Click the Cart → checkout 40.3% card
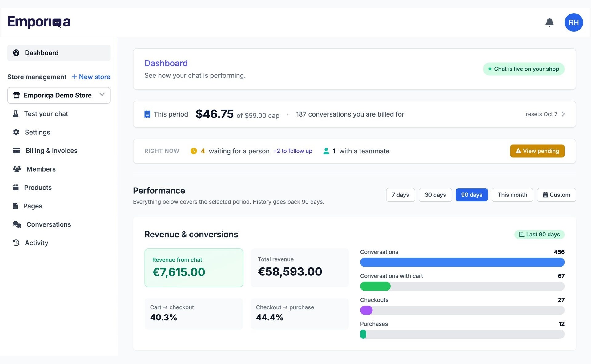591x364 pixels. point(194,314)
